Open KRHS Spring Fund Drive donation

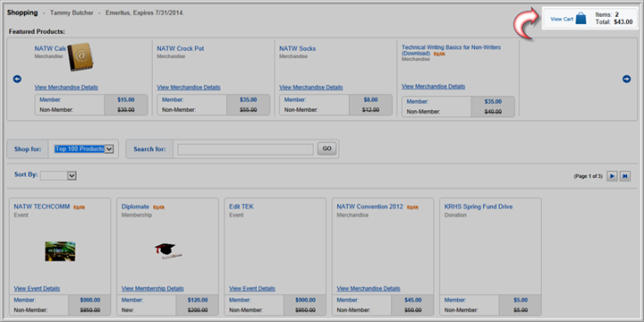coord(479,206)
